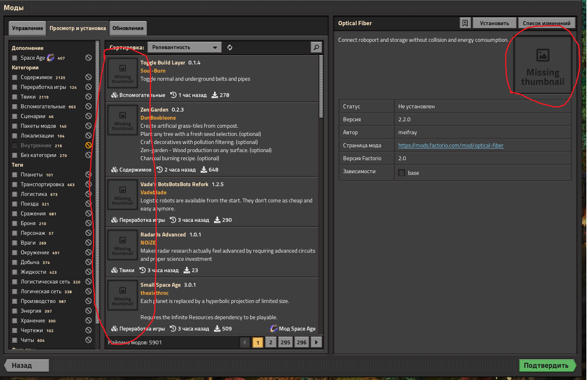Screen dimensions: 588x380
Task: Select page 2 of results
Action: click(270, 342)
